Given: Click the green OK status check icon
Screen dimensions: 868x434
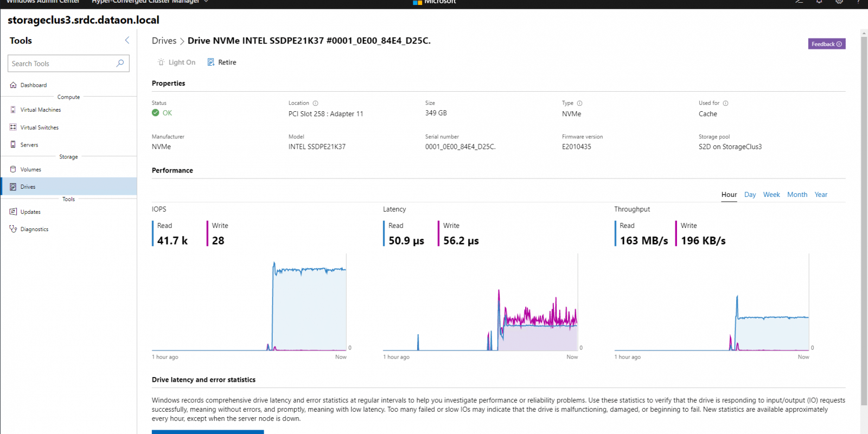Looking at the screenshot, I should (x=156, y=113).
